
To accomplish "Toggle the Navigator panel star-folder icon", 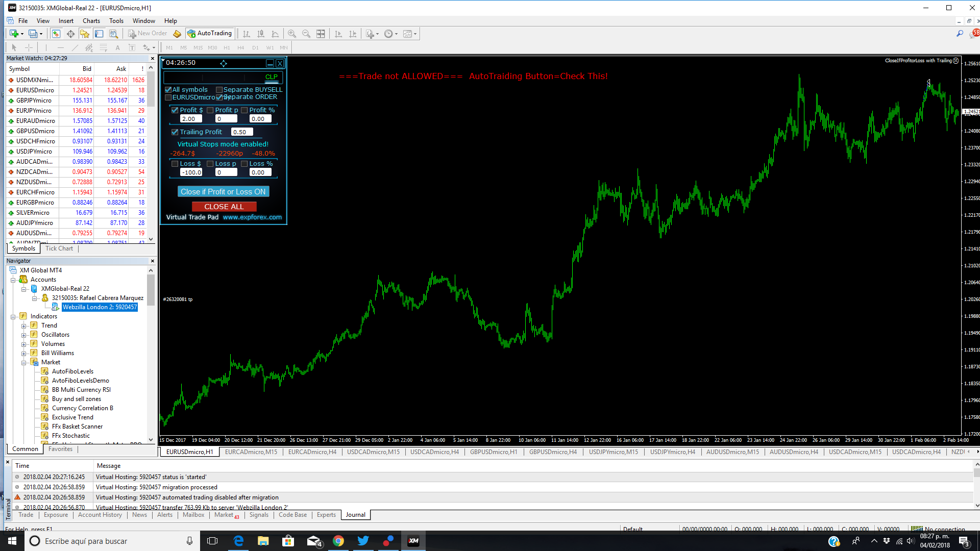I will [85, 34].
